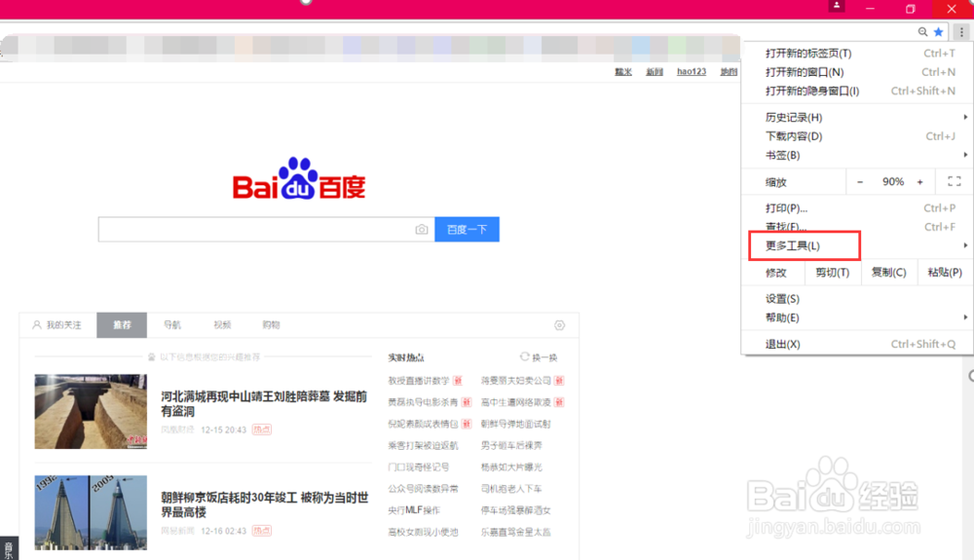Open the 新闻 top link

pyautogui.click(x=655, y=72)
